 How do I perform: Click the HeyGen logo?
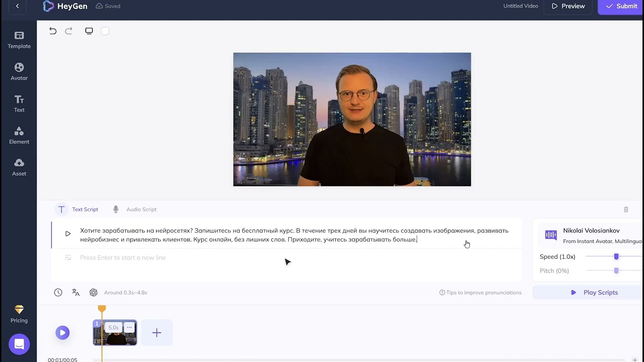(x=65, y=6)
